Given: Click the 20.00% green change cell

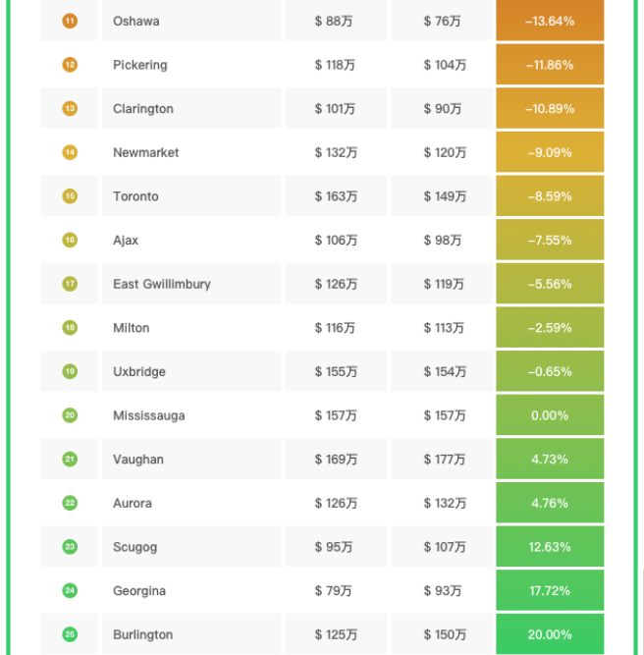Looking at the screenshot, I should (550, 634).
